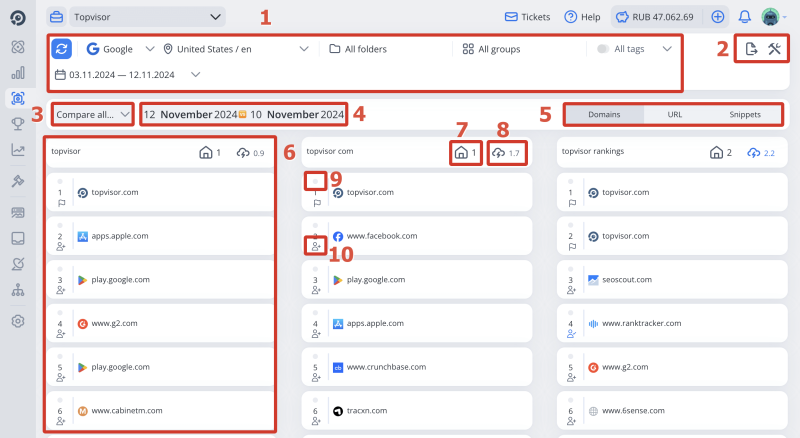Open the United States / en region dropdown
Screen dimensions: 800x438
[x=236, y=49]
